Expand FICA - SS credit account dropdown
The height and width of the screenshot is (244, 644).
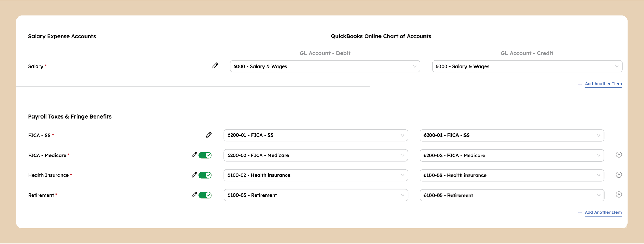(512, 135)
